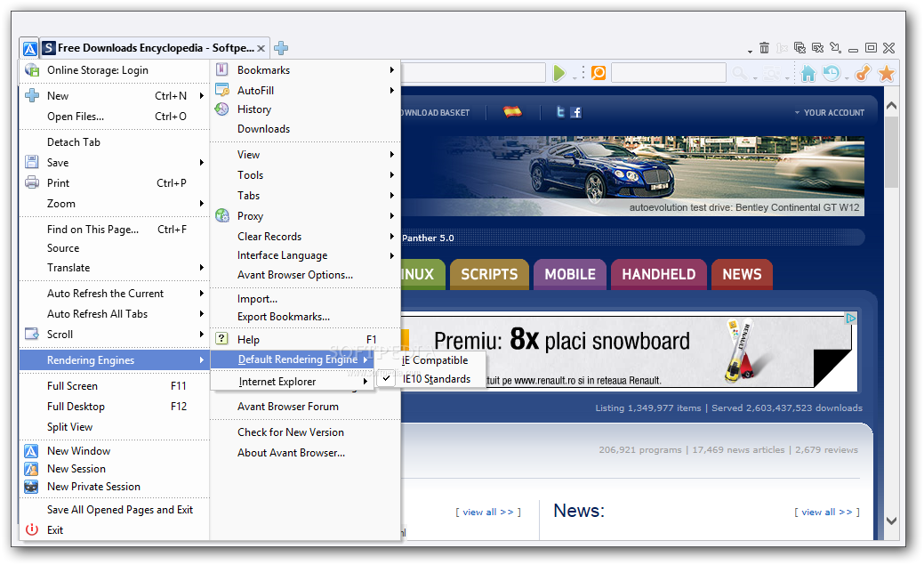Open the toolbar History clock icon
Screen dimensions: 924x565
tap(832, 73)
